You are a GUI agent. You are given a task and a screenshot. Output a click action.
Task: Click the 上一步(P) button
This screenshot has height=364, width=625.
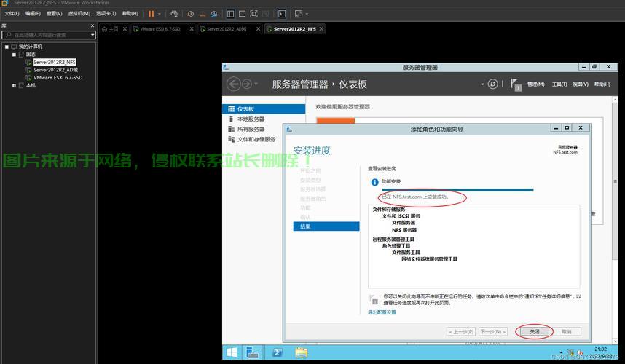(x=461, y=331)
